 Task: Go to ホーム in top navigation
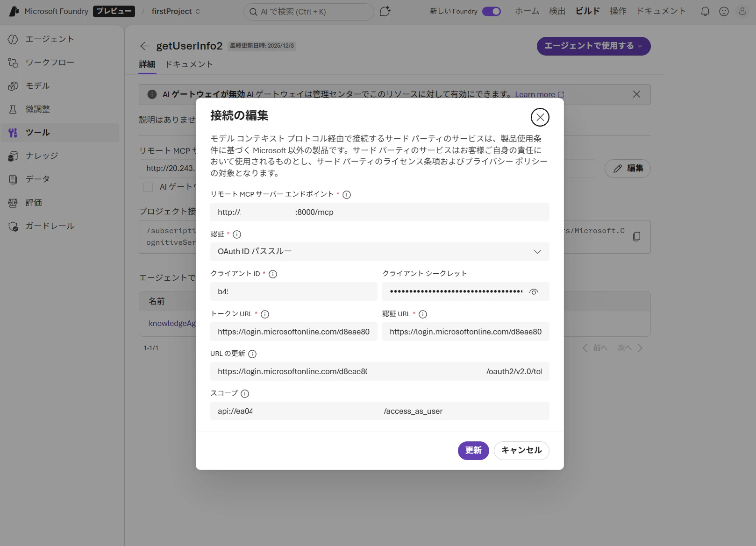coord(527,11)
